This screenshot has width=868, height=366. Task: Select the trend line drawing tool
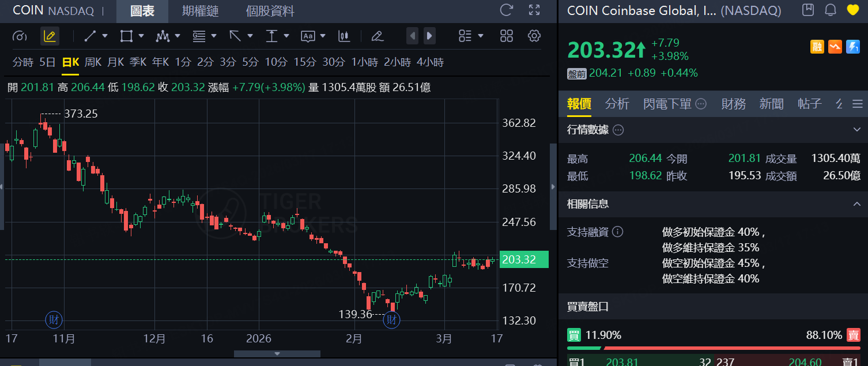(90, 36)
